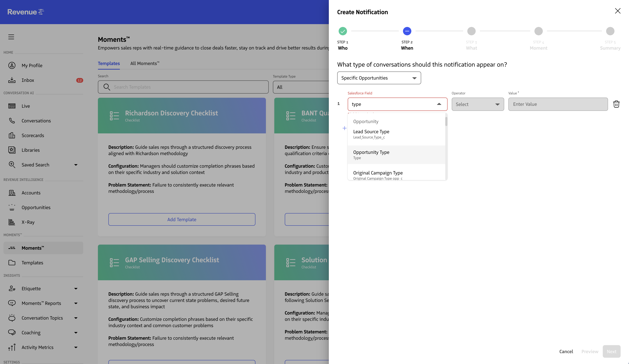
Task: Click the Search Templates input field
Action: [x=183, y=87]
